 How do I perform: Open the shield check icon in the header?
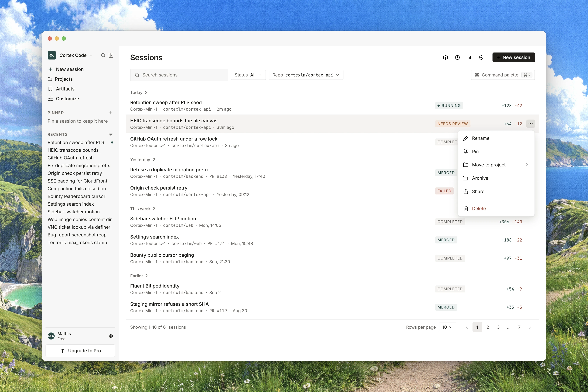[481, 58]
